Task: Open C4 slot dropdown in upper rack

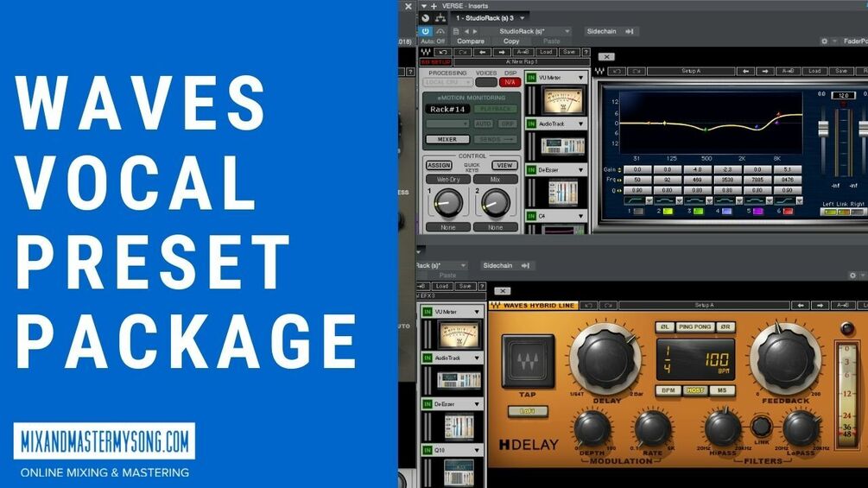Action: point(580,216)
